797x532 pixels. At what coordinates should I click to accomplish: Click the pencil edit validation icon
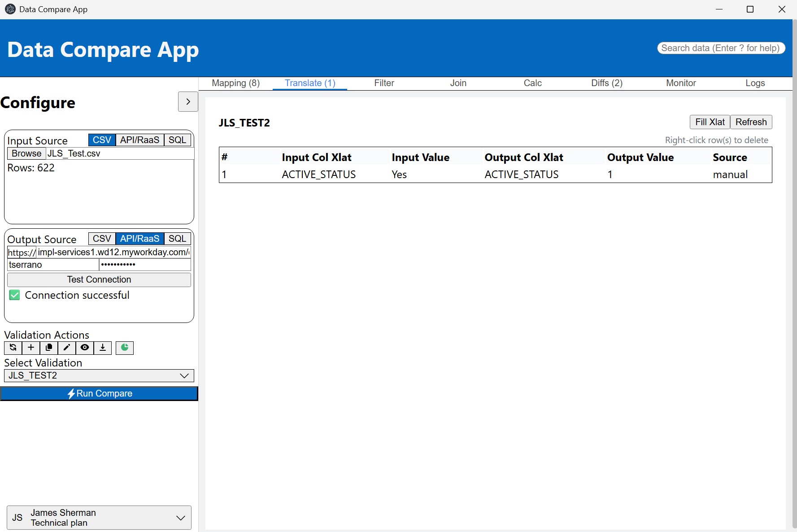[67, 348]
